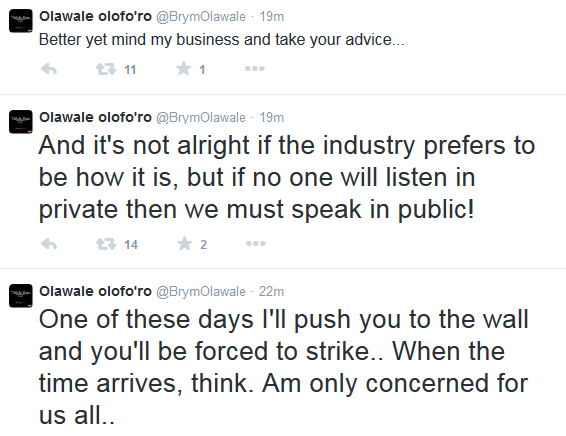The image size is (566, 436).
Task: Open the Olawale olofo'ro name on the third tweet
Action: (95, 291)
